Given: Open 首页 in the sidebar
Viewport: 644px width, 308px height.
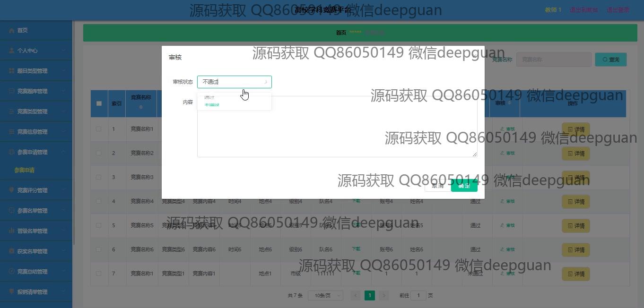Looking at the screenshot, I should [36, 30].
